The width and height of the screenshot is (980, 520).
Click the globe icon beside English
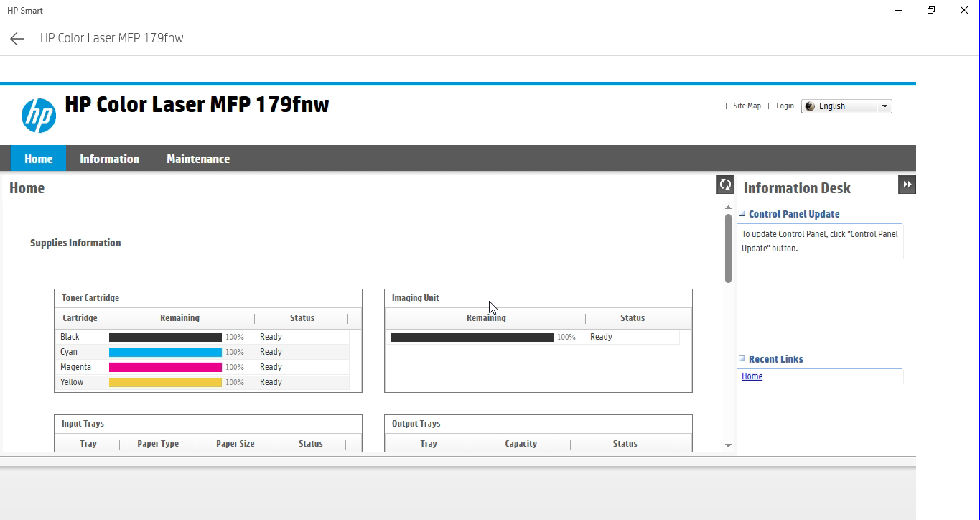810,106
